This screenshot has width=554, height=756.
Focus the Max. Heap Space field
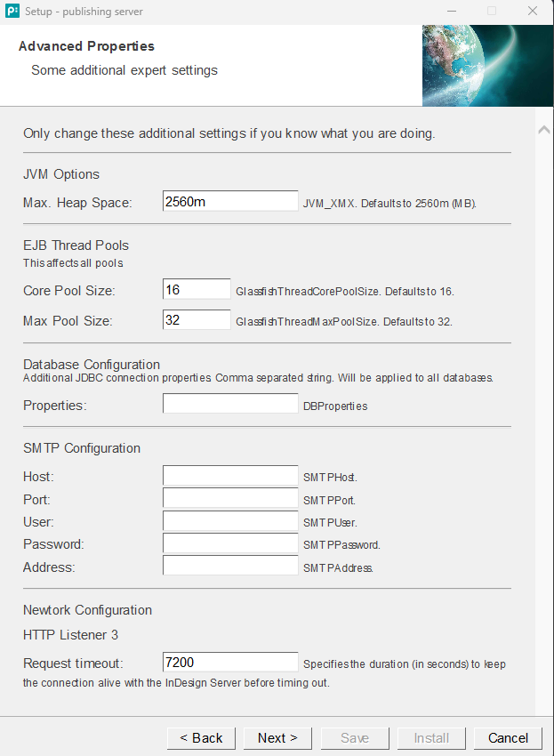point(230,202)
